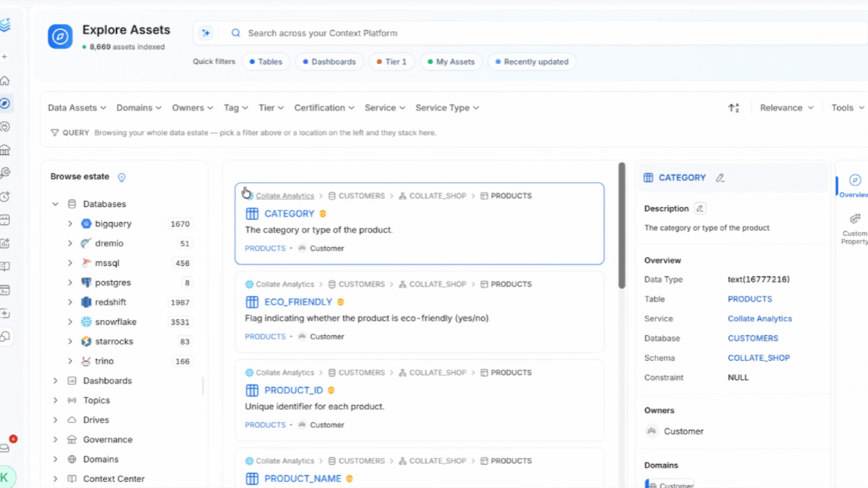Screen dimensions: 868x488
Task: Open the Tier filter dropdown
Action: coord(271,108)
